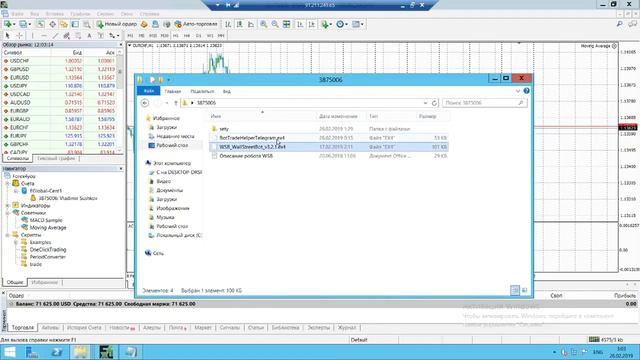Open the Experts tab in Terminal panel
This screenshot has height=360, width=640.
tap(318, 328)
